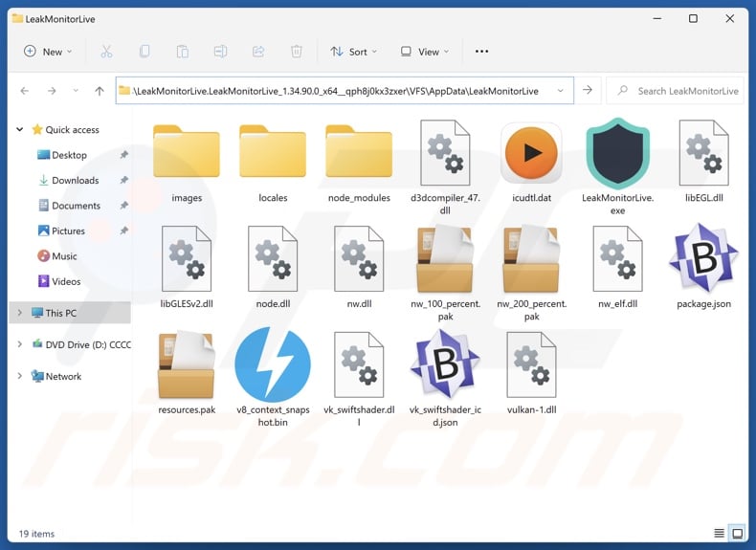The height and width of the screenshot is (550, 756).
Task: Open the See more ellipsis menu
Action: 481,52
